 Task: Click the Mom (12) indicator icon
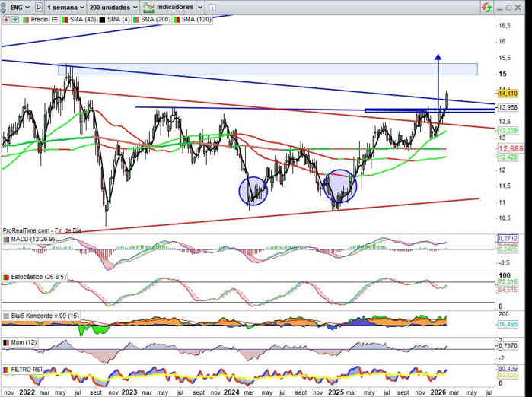pyautogui.click(x=5, y=343)
